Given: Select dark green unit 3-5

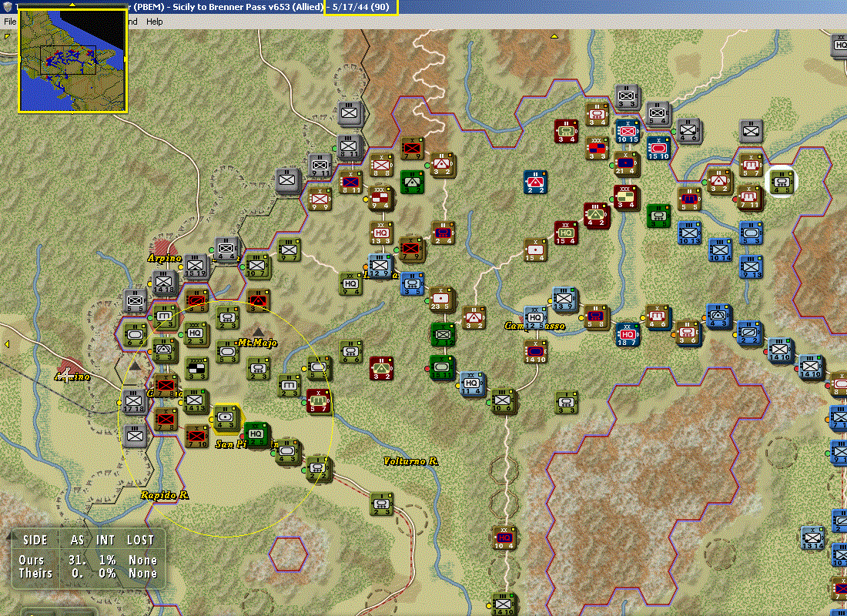Looking at the screenshot, I should pyautogui.click(x=658, y=216).
